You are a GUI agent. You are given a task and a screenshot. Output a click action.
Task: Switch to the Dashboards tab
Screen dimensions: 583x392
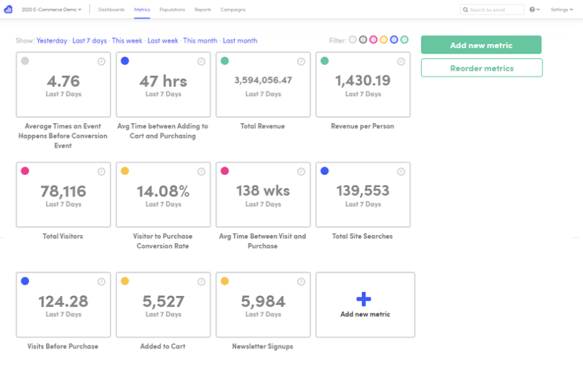tap(111, 10)
